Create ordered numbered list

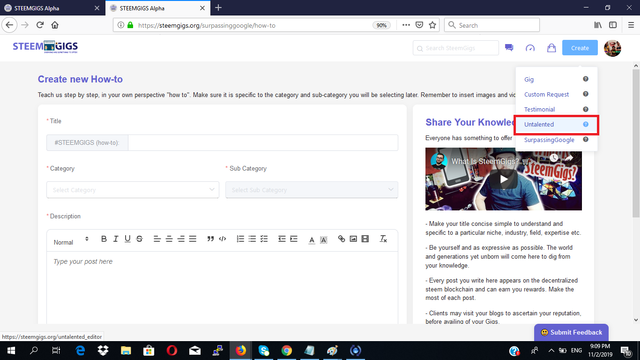(x=240, y=239)
